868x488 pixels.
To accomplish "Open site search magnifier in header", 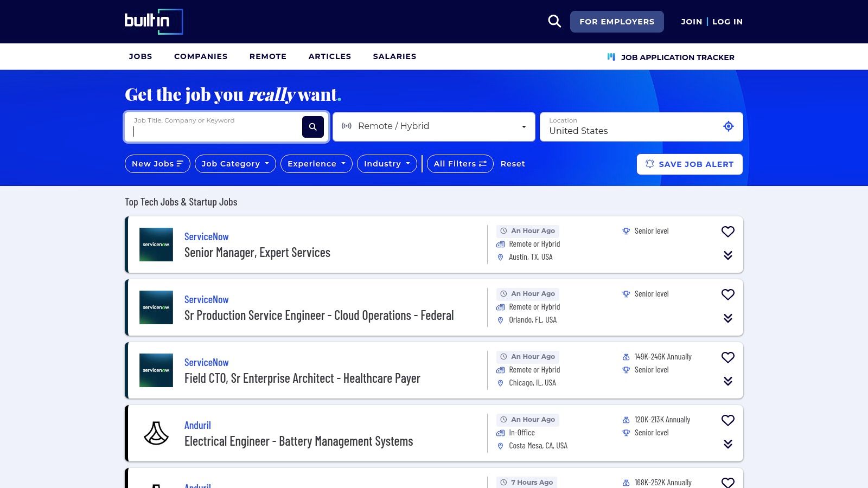I will (x=554, y=21).
